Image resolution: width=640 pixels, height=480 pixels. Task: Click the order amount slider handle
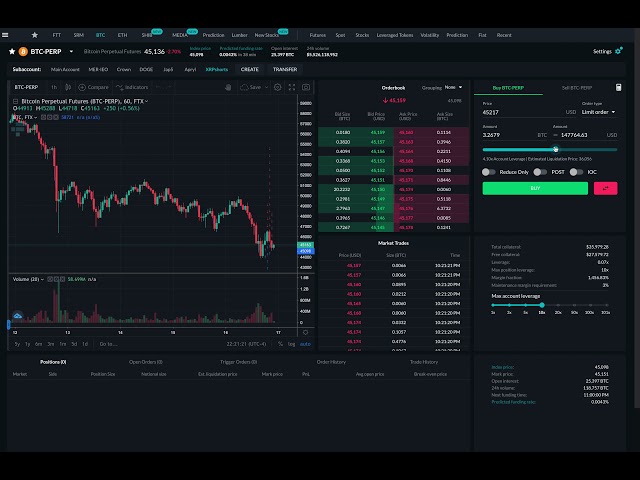[556, 149]
